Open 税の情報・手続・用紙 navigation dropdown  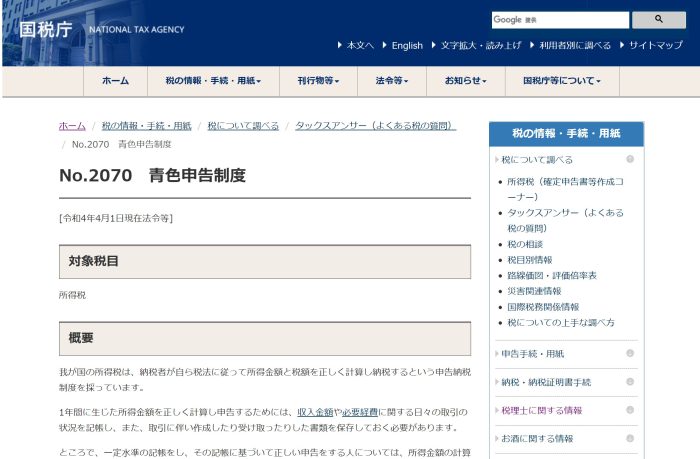tap(213, 81)
